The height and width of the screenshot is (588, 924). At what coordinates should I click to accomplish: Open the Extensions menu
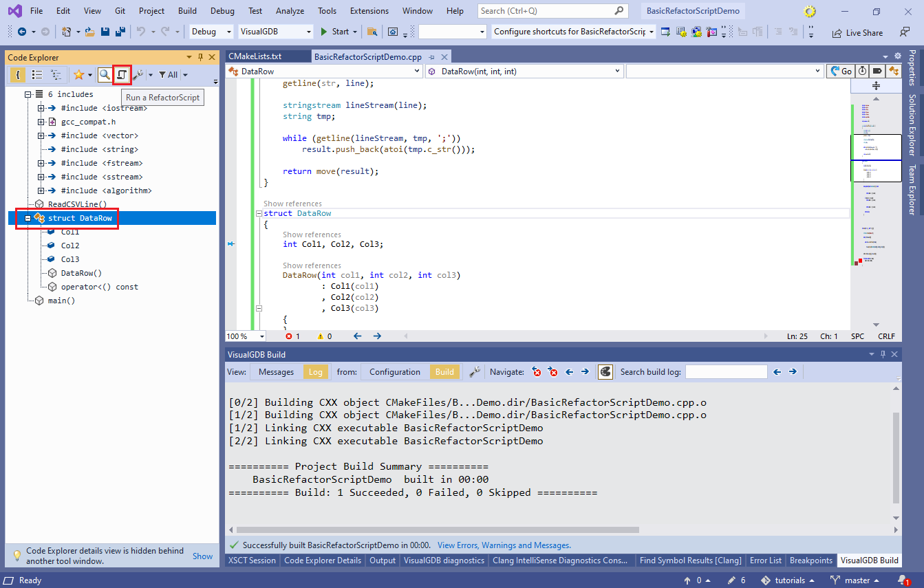(x=369, y=11)
